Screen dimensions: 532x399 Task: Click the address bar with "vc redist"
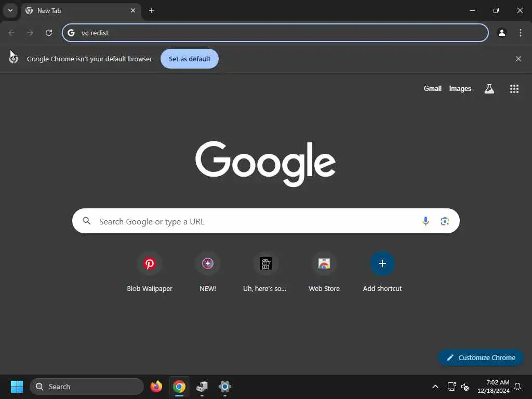click(x=275, y=33)
